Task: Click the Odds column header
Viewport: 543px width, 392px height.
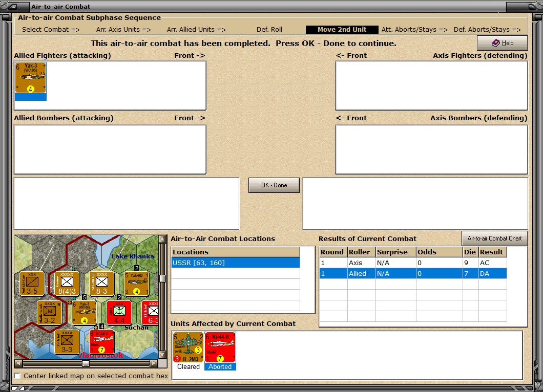Action: point(440,252)
